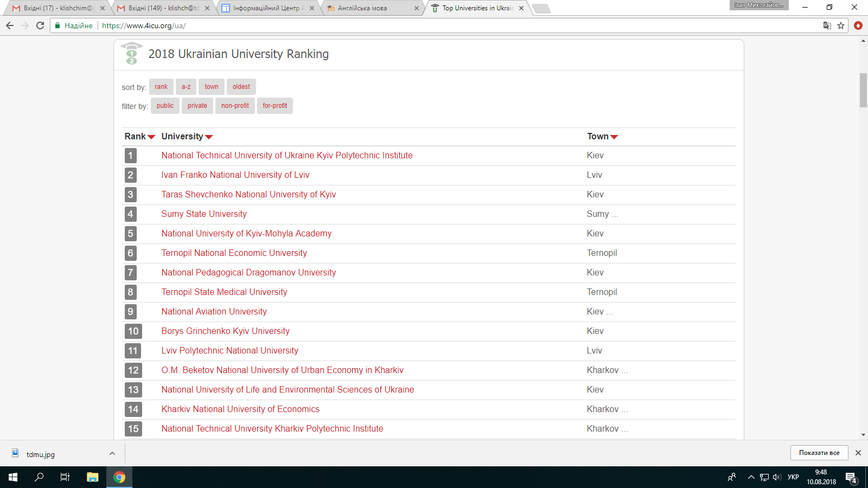868x488 pixels.
Task: Open Windows Start menu
Action: pyautogui.click(x=13, y=477)
